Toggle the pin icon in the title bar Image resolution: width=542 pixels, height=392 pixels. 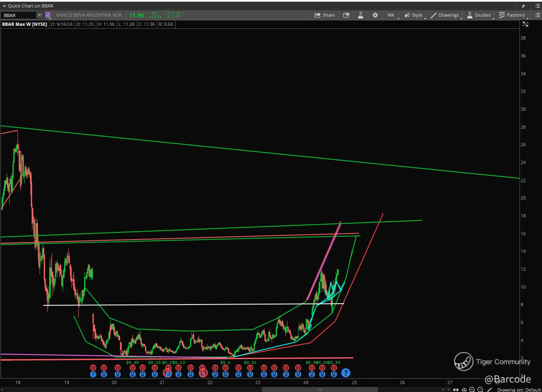click(524, 6)
